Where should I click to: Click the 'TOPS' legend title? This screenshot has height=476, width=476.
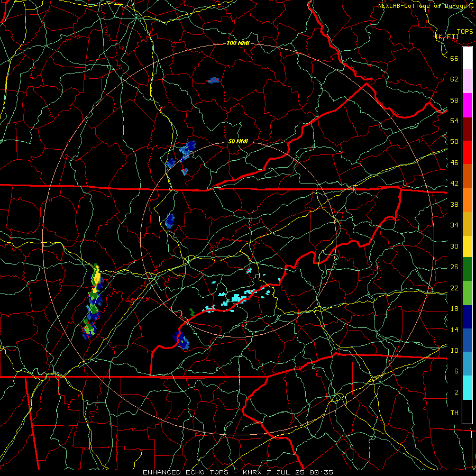(x=465, y=31)
